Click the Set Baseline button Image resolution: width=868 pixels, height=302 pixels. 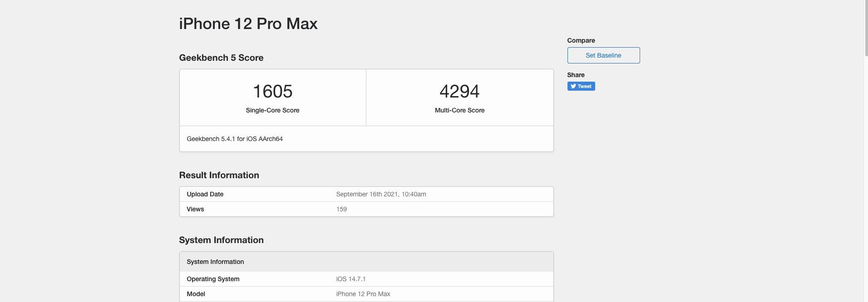603,55
